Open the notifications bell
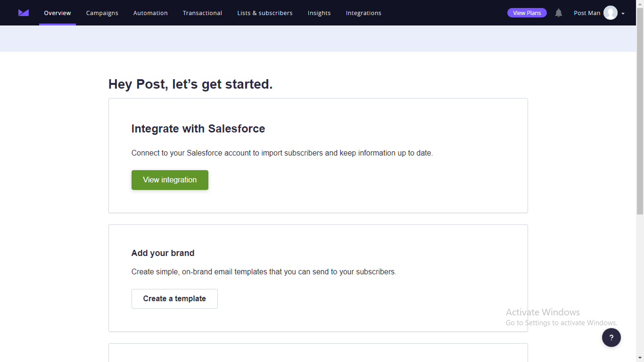The image size is (644, 362). [x=559, y=13]
